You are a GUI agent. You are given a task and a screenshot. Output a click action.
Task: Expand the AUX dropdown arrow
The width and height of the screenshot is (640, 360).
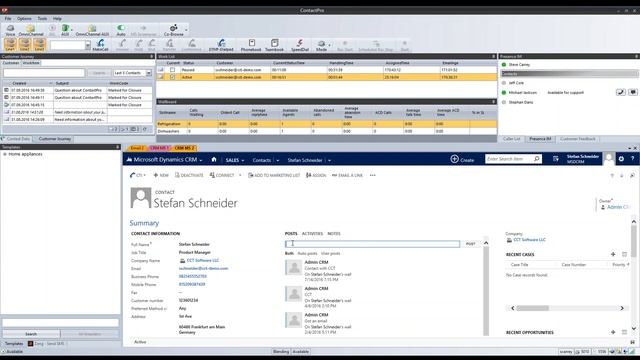coord(72,30)
